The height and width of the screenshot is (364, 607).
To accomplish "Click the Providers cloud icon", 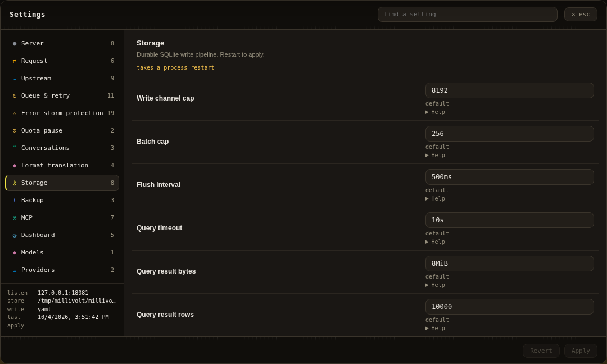I will tap(15, 270).
